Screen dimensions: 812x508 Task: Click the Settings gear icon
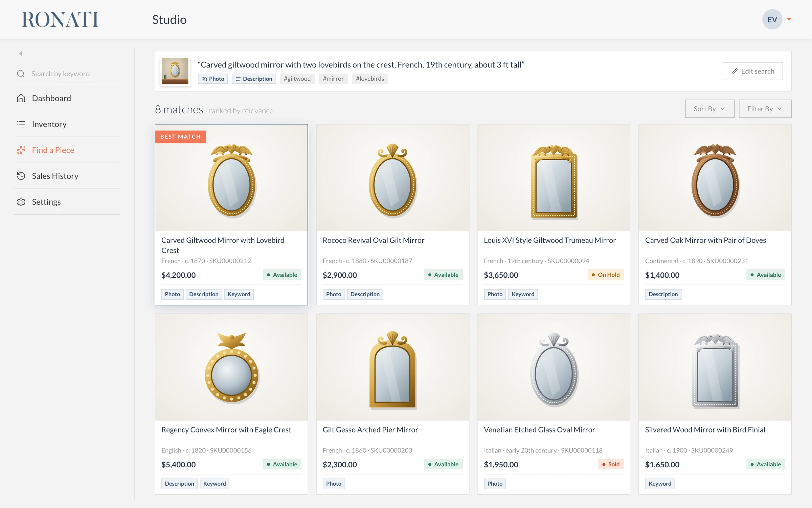pyautogui.click(x=21, y=202)
